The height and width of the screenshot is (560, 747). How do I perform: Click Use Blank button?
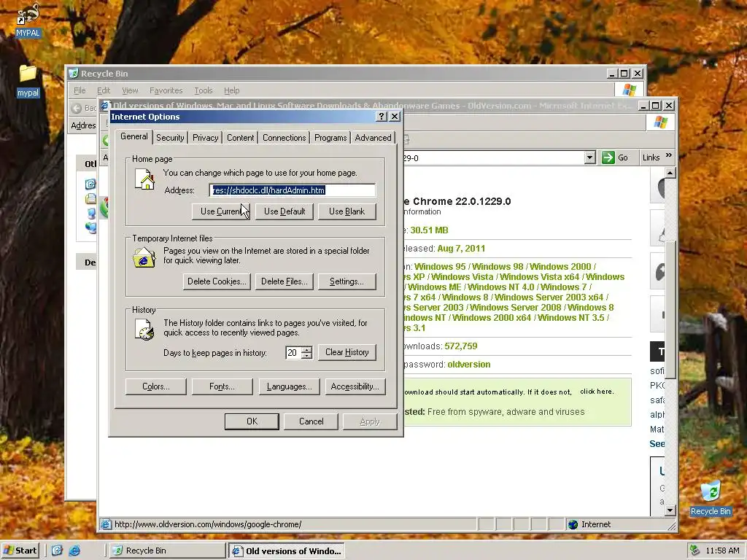[347, 211]
